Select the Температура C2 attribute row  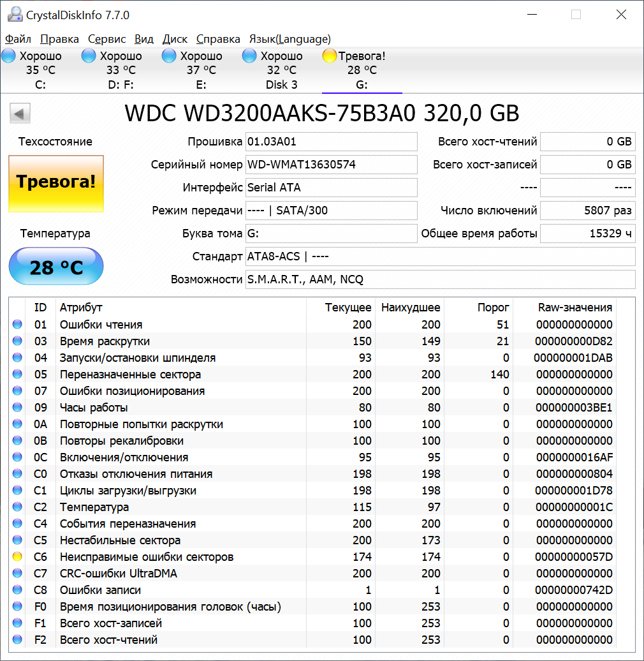[191, 507]
